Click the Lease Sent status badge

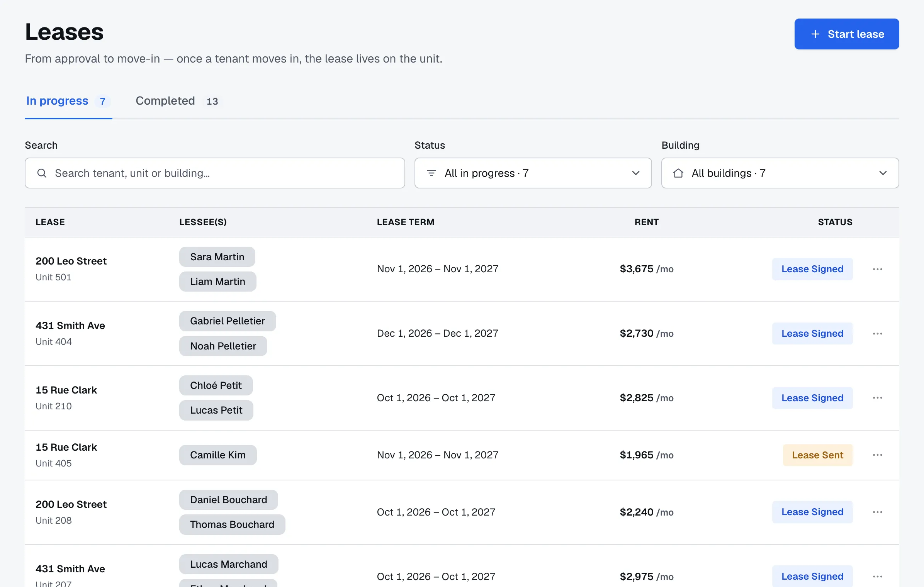click(x=818, y=455)
